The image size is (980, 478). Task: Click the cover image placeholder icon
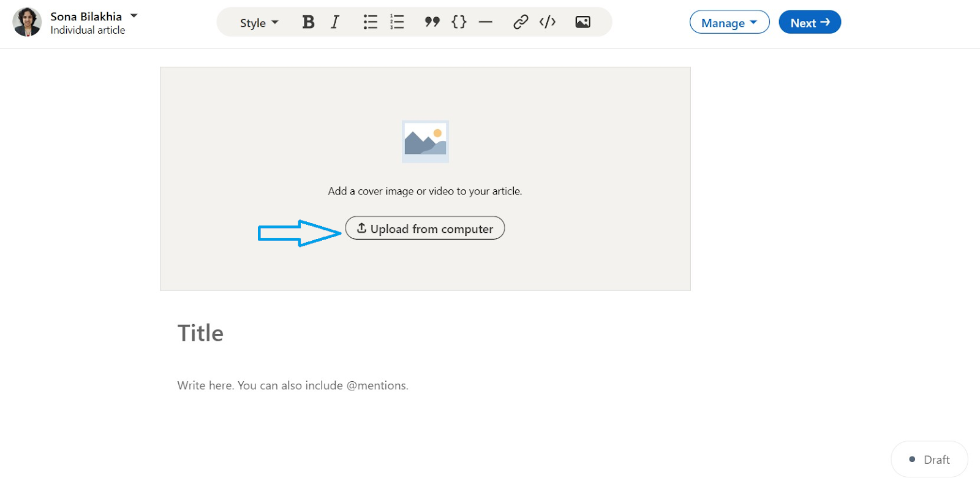(x=425, y=142)
